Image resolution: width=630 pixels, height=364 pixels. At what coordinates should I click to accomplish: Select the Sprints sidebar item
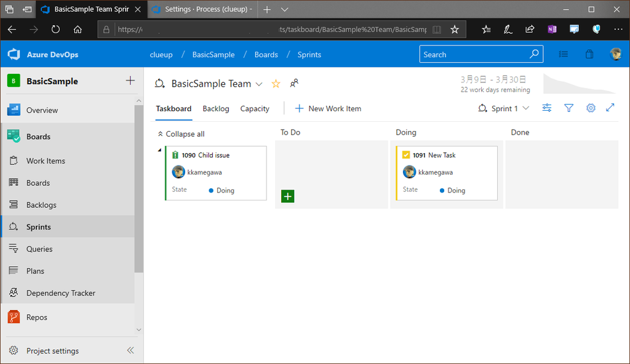click(68, 227)
